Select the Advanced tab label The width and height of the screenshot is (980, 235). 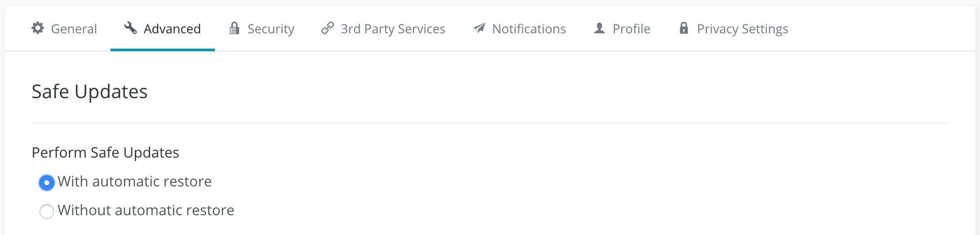click(172, 29)
